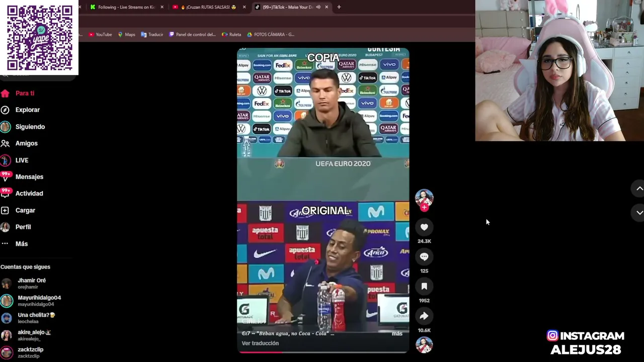The image size is (644, 362).
Task: Save the video with the bookmark icon
Action: tap(424, 287)
